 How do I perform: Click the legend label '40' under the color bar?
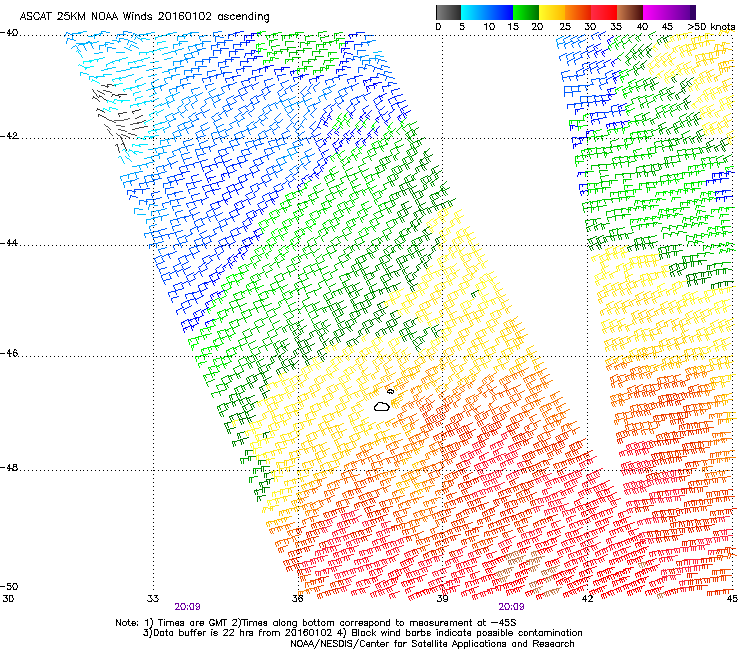[x=642, y=27]
